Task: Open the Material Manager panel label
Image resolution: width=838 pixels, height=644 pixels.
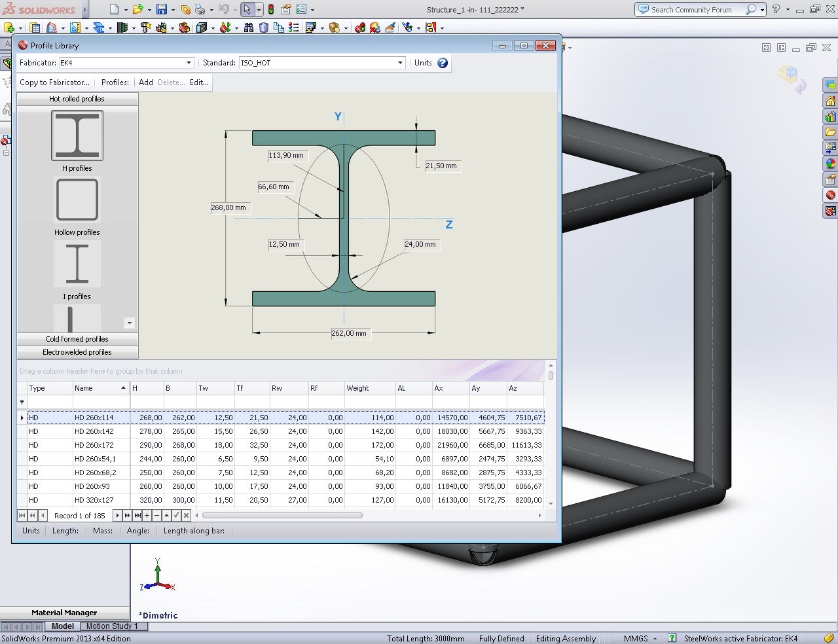Action: click(64, 613)
